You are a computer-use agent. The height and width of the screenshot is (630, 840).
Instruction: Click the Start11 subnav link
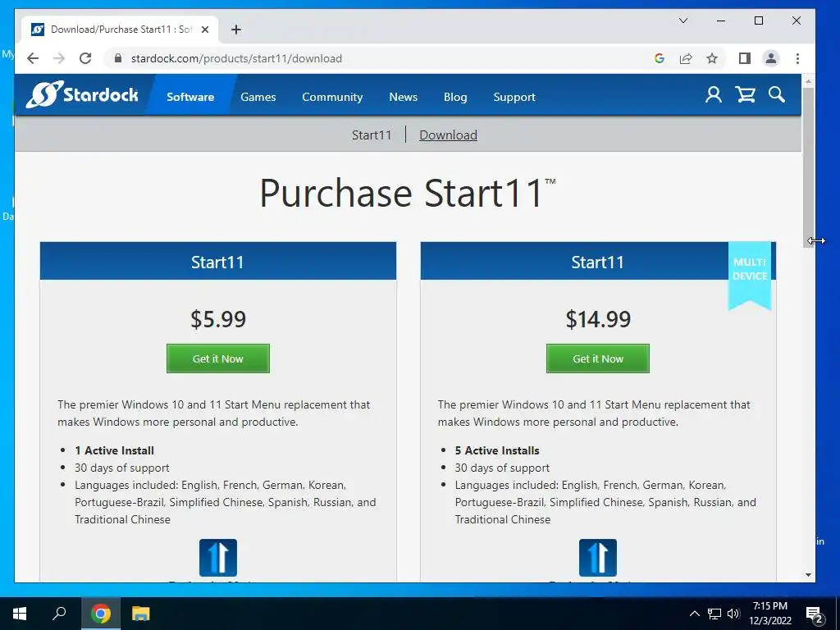click(x=372, y=135)
